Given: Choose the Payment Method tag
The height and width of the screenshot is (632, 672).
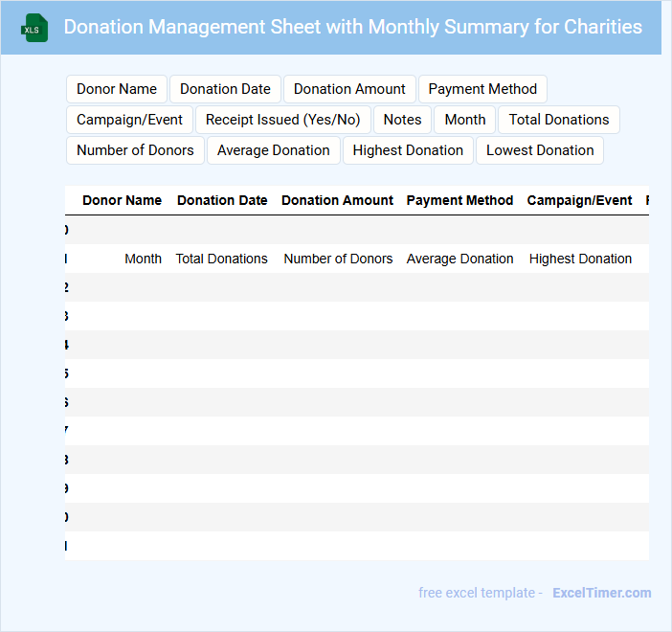Looking at the screenshot, I should [x=482, y=89].
